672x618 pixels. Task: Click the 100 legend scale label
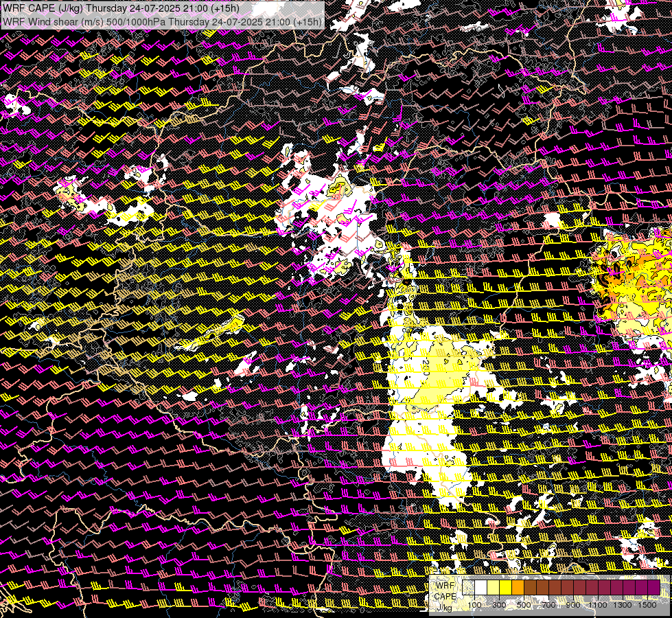point(474,605)
